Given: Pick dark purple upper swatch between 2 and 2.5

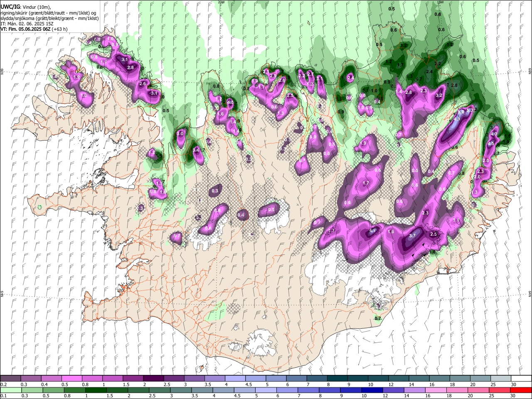Looking at the screenshot, I should pos(153,379).
